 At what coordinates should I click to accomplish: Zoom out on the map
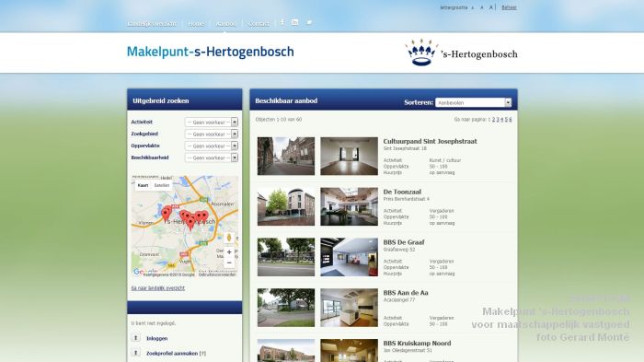(x=229, y=263)
